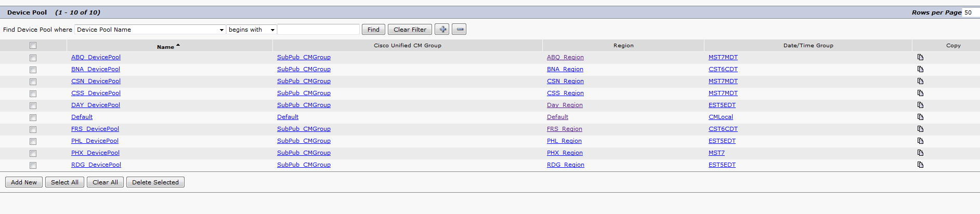980x214 pixels.
Task: Open the 'begins with' operator dropdown
Action: [252, 30]
